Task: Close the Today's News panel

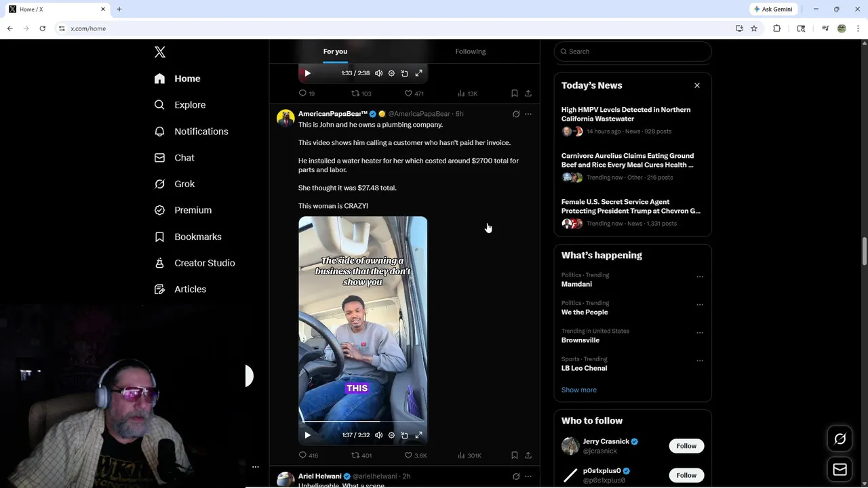Action: tap(696, 85)
